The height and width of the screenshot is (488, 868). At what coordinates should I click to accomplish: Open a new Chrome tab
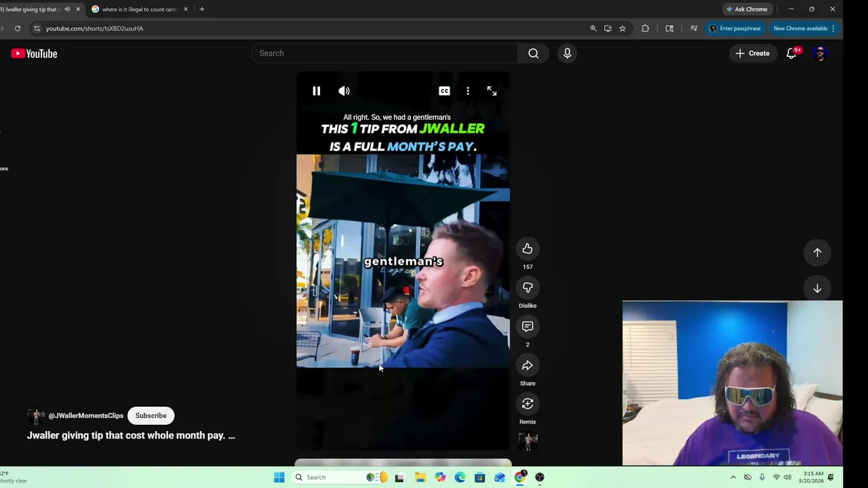pyautogui.click(x=201, y=9)
